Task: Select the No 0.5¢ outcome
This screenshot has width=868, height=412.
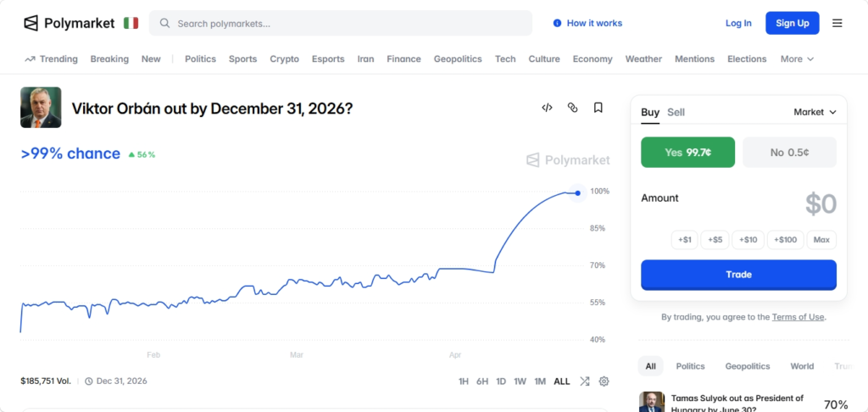Action: (x=789, y=153)
